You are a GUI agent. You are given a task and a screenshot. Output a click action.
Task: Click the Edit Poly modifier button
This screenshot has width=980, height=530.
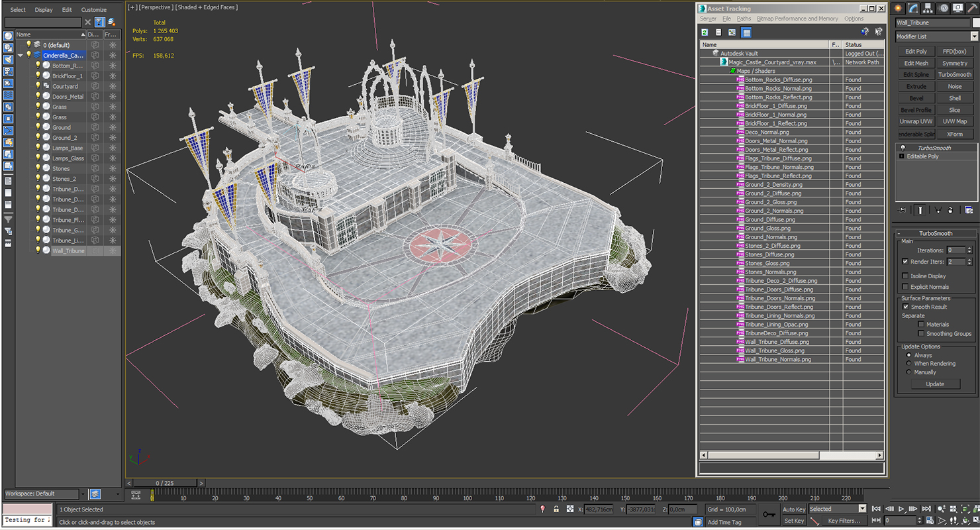click(916, 51)
